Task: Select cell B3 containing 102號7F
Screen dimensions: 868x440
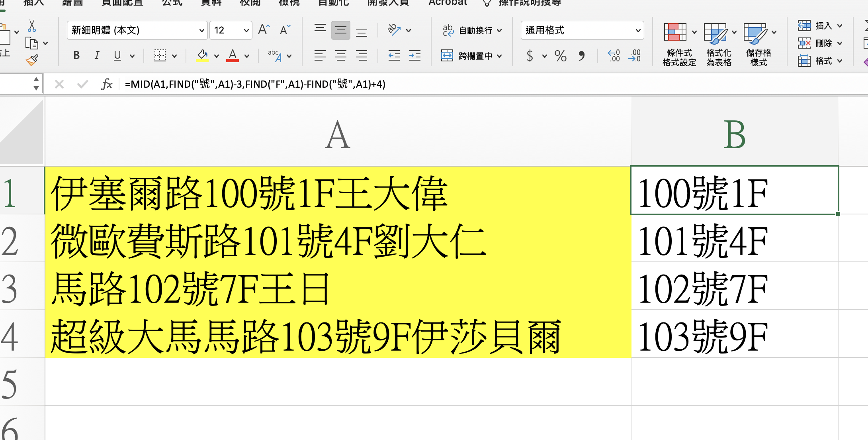Action: point(734,286)
